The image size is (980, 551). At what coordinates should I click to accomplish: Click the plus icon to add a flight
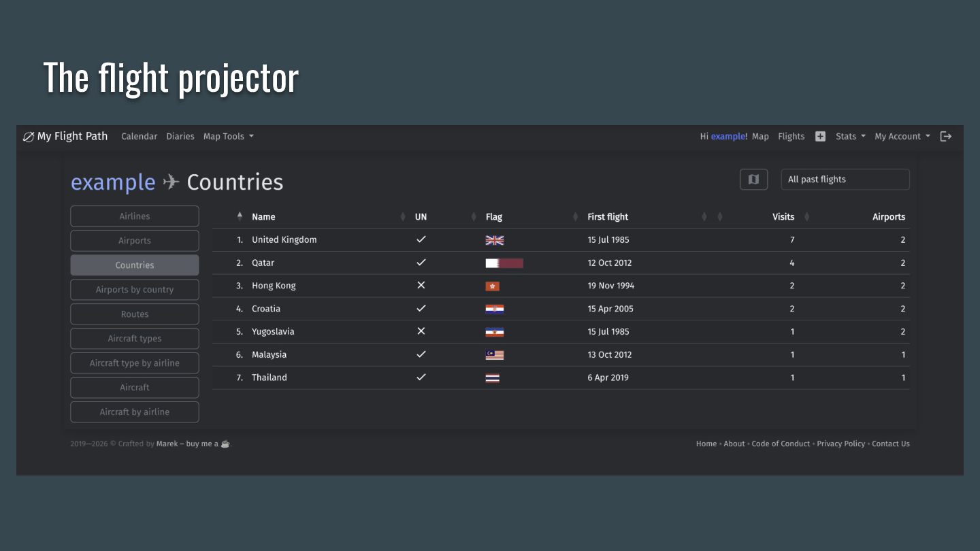(x=820, y=136)
